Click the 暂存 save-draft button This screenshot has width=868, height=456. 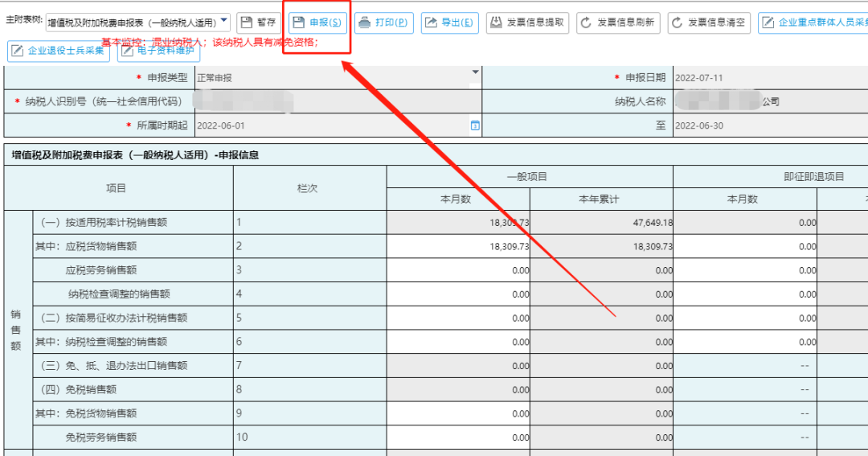pyautogui.click(x=259, y=23)
